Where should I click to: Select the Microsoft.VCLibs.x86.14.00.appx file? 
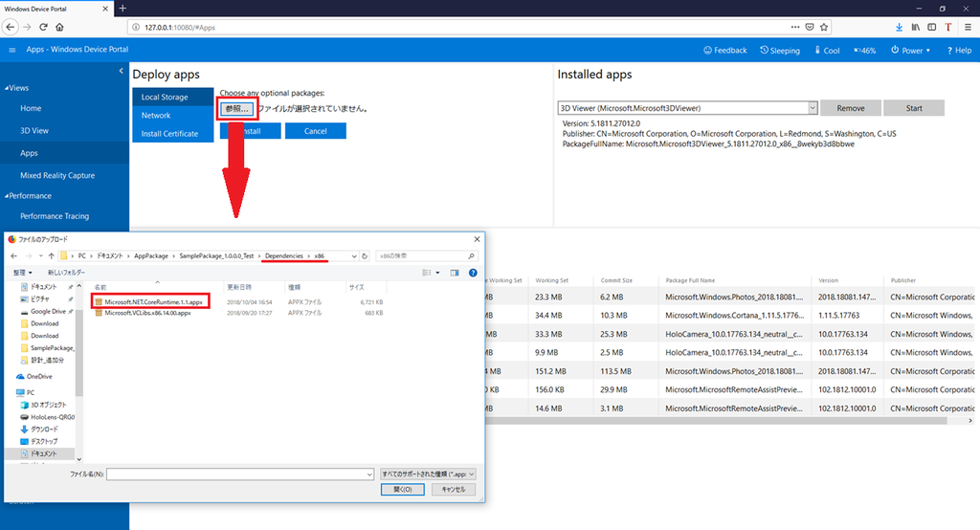[147, 313]
